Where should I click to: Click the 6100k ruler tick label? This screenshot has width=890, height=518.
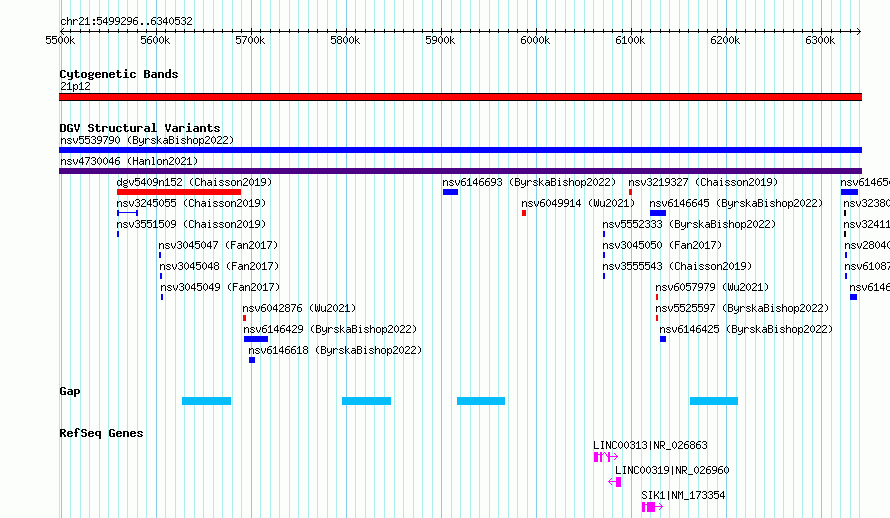click(x=630, y=40)
